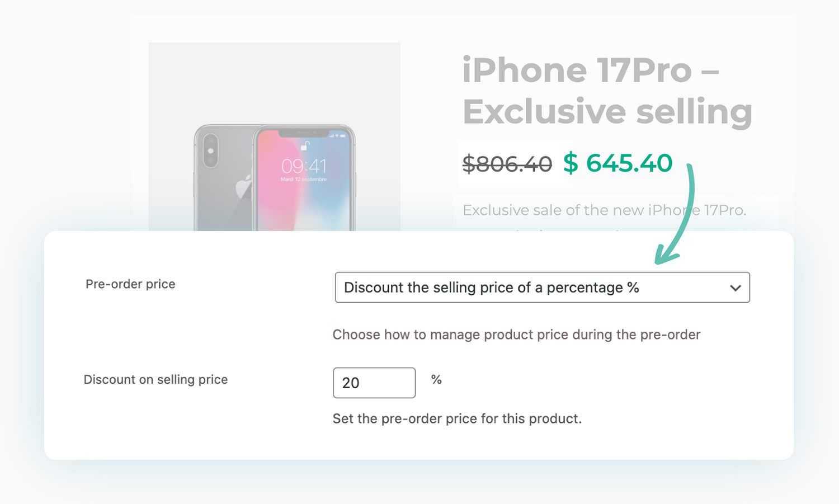The width and height of the screenshot is (839, 504).
Task: Click the 'iPhone 17Pro – Exclusive selling' title
Action: click(x=606, y=90)
